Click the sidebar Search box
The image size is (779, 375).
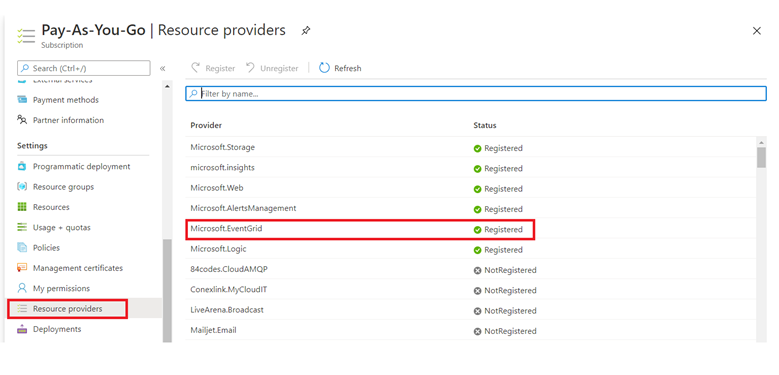tap(83, 68)
